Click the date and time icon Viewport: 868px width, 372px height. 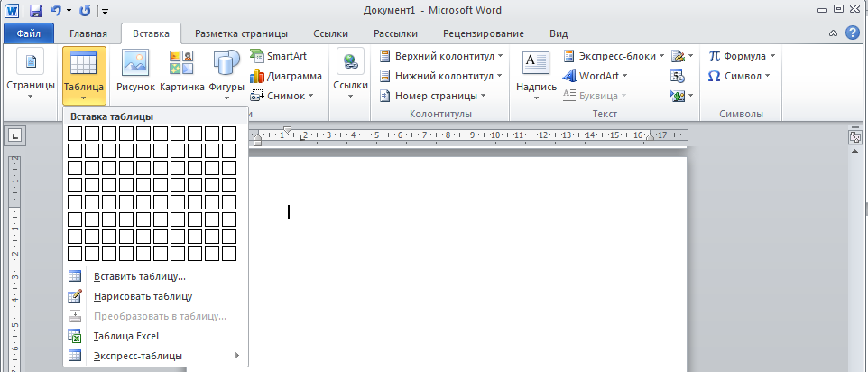678,76
